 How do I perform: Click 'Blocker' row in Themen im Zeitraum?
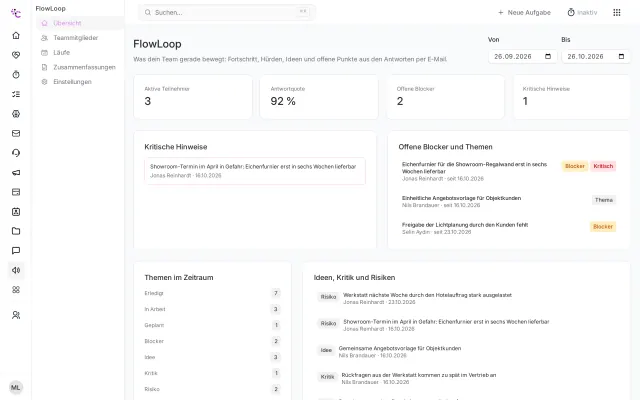coord(212,341)
